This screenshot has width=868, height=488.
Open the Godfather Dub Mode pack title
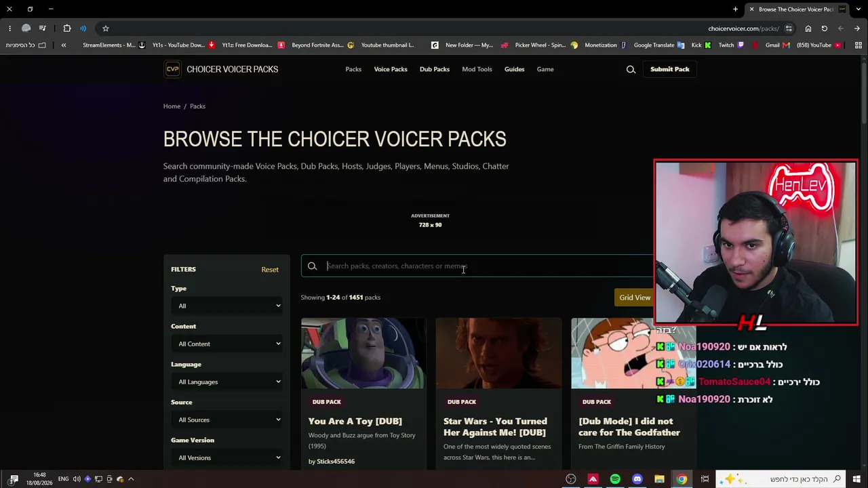coord(629,426)
